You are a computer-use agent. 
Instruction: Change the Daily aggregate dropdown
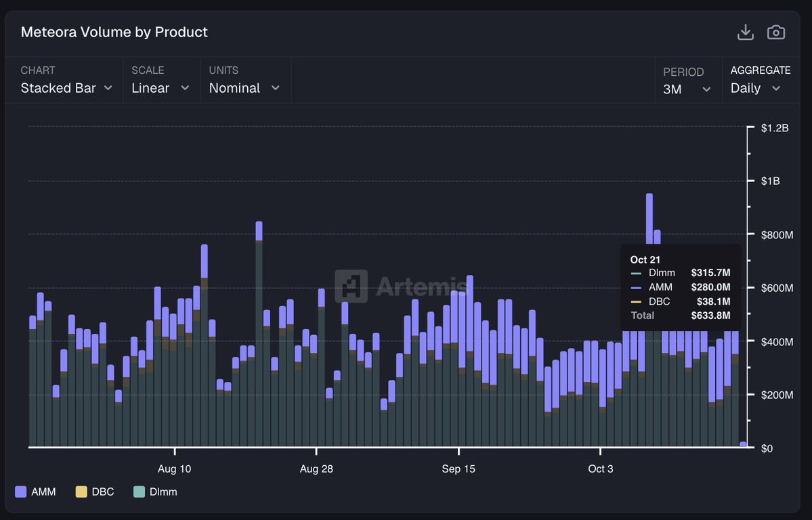(x=755, y=88)
